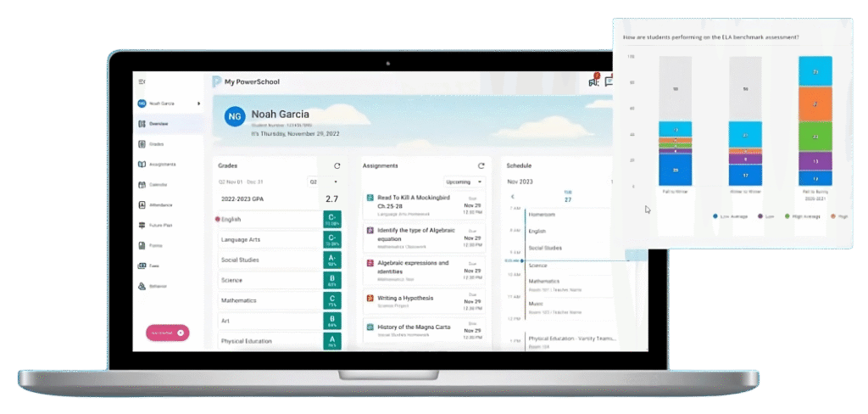868x414 pixels.
Task: Go to previous day in Schedule
Action: 513,197
